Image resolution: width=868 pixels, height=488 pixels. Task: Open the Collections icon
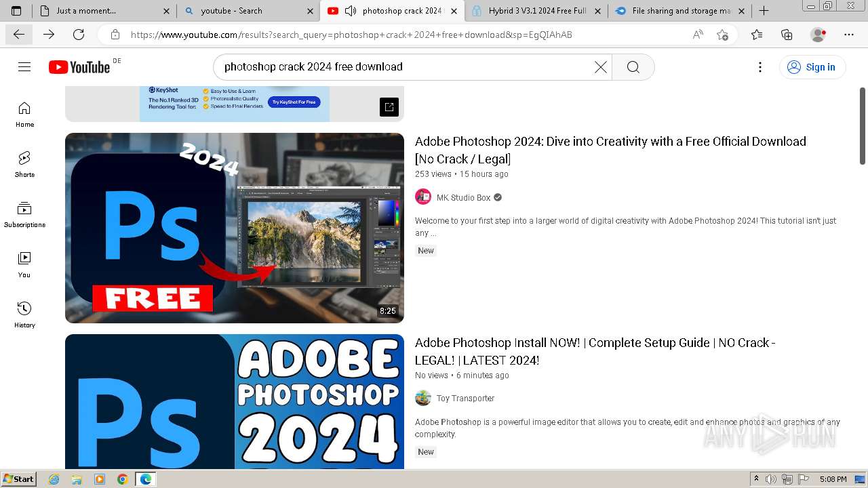[x=787, y=35]
